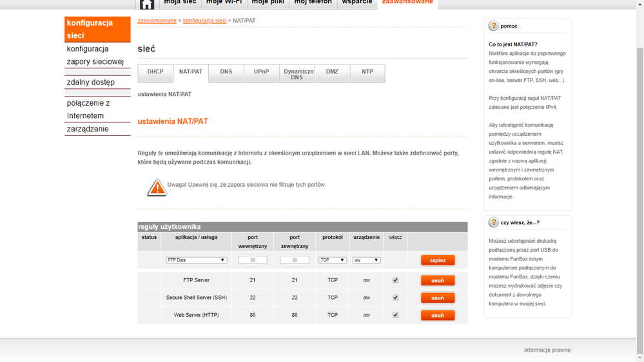644x362 pixels.
Task: Click the port wewnętrzny input field
Action: 253,260
